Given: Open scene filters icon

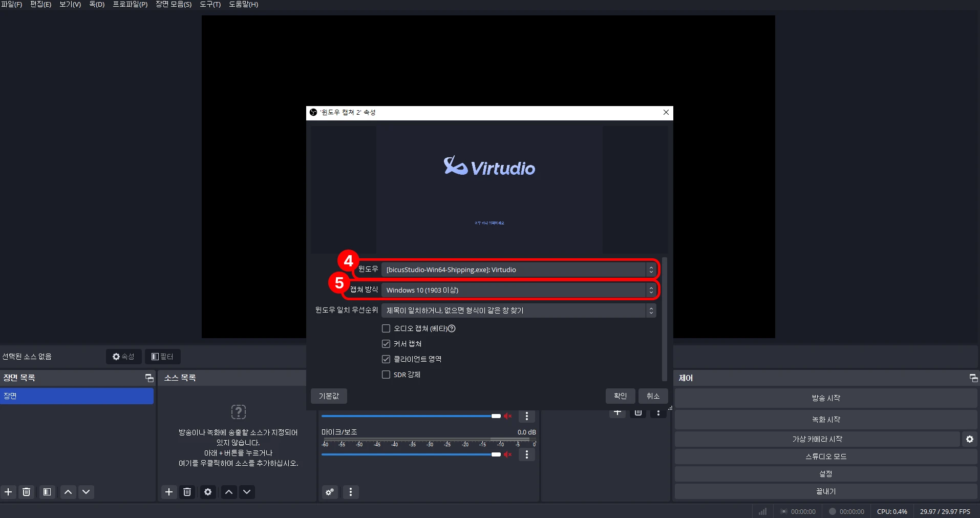Looking at the screenshot, I should coord(47,492).
